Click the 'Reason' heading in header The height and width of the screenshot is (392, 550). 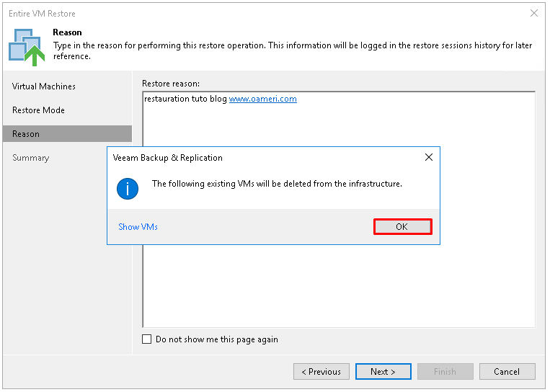(x=67, y=32)
